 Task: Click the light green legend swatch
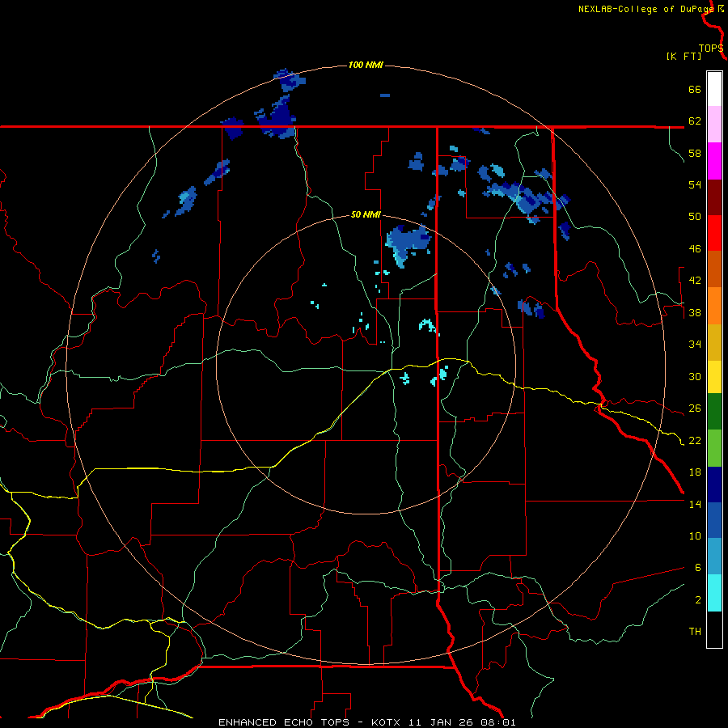pos(714,448)
